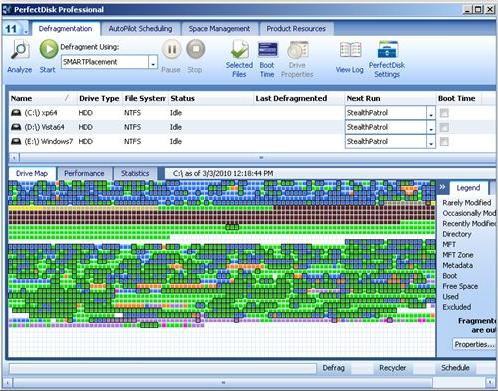Image resolution: width=498 pixels, height=391 pixels.
Task: Open the Product Resources tab
Action: pyautogui.click(x=296, y=29)
